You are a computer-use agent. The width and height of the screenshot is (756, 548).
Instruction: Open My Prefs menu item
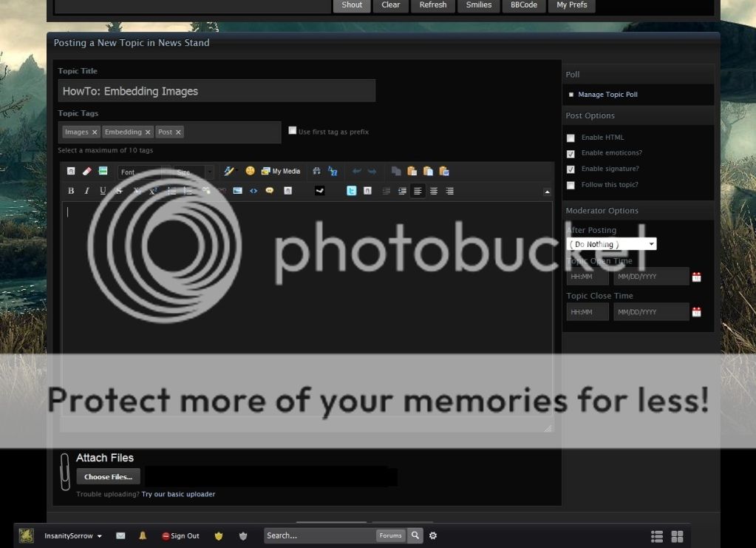tap(572, 5)
